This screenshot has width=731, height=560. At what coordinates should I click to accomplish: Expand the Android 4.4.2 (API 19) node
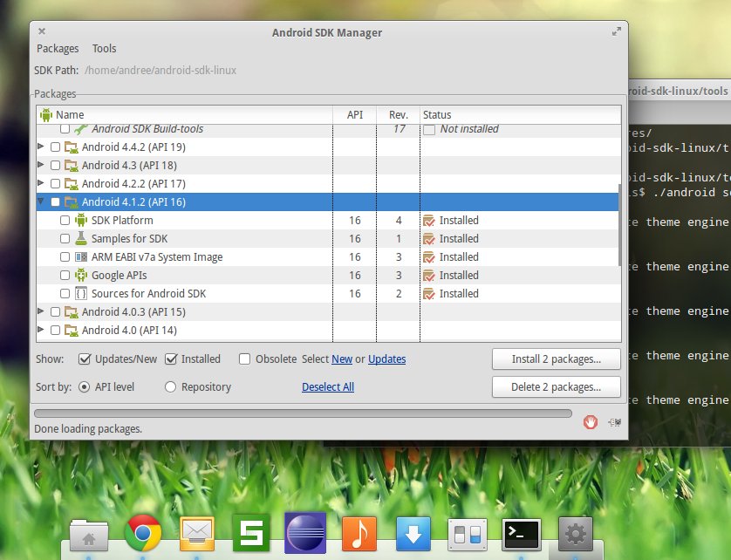[x=40, y=147]
